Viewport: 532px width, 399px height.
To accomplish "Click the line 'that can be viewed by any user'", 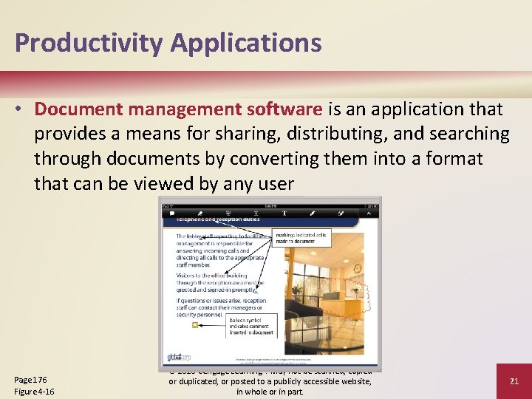I will [164, 183].
